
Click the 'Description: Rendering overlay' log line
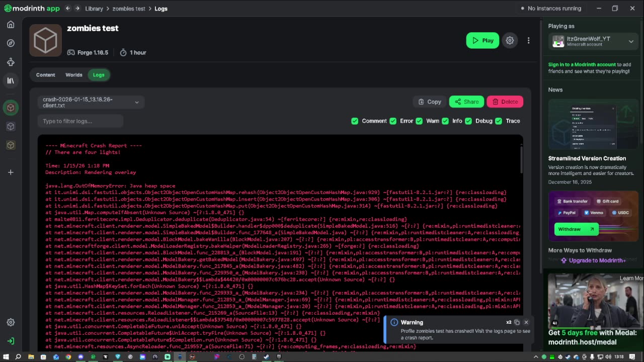coord(91,172)
